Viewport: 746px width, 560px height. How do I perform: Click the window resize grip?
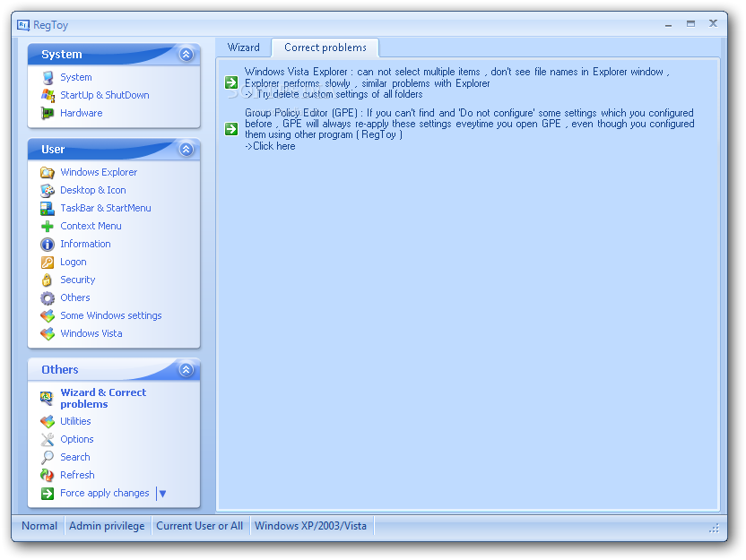(x=714, y=529)
